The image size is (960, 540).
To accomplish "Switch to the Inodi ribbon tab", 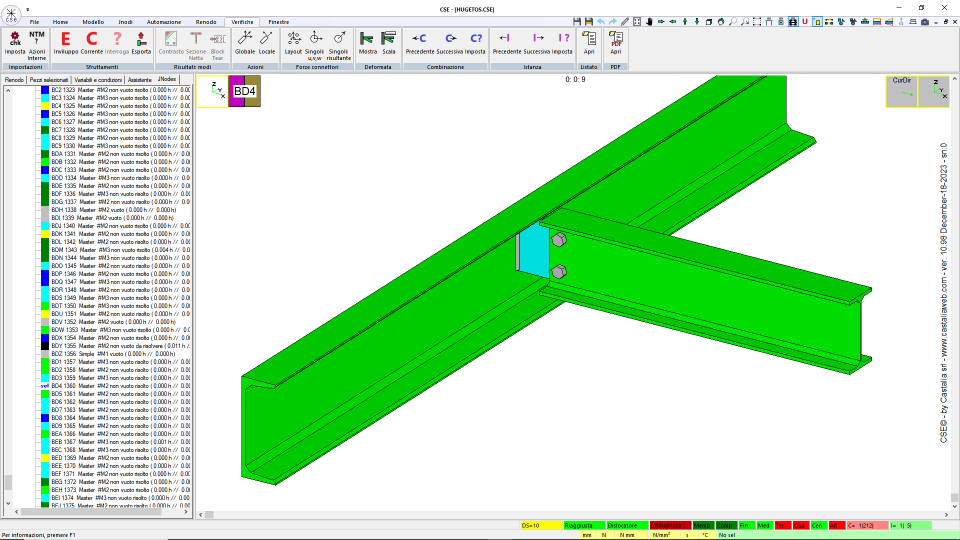I will [x=125, y=22].
